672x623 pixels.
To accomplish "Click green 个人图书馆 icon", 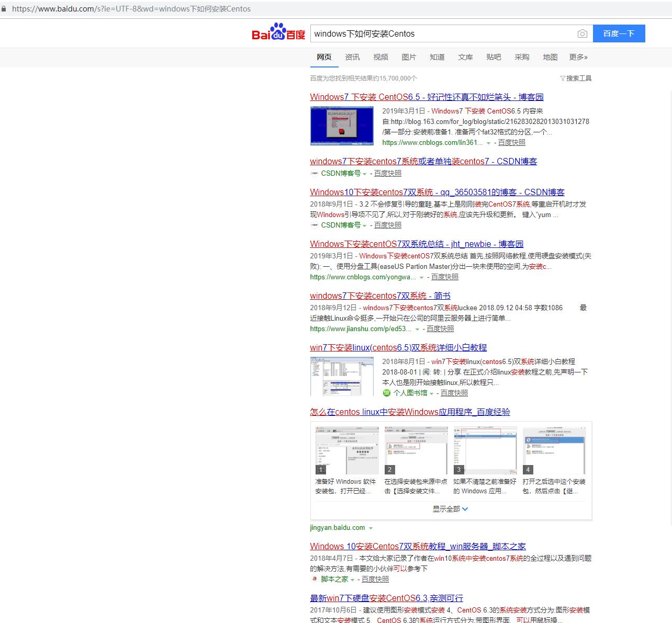I will pyautogui.click(x=386, y=393).
